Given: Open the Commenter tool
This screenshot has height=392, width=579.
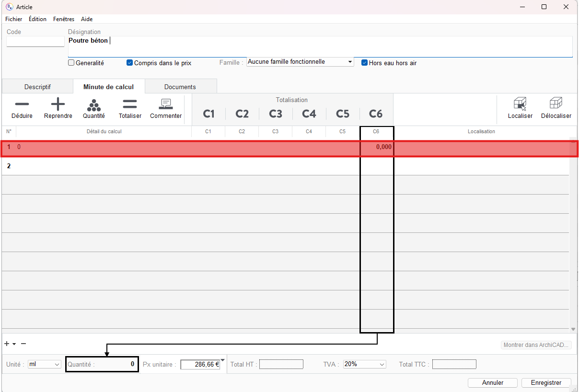Looking at the screenshot, I should point(166,104).
